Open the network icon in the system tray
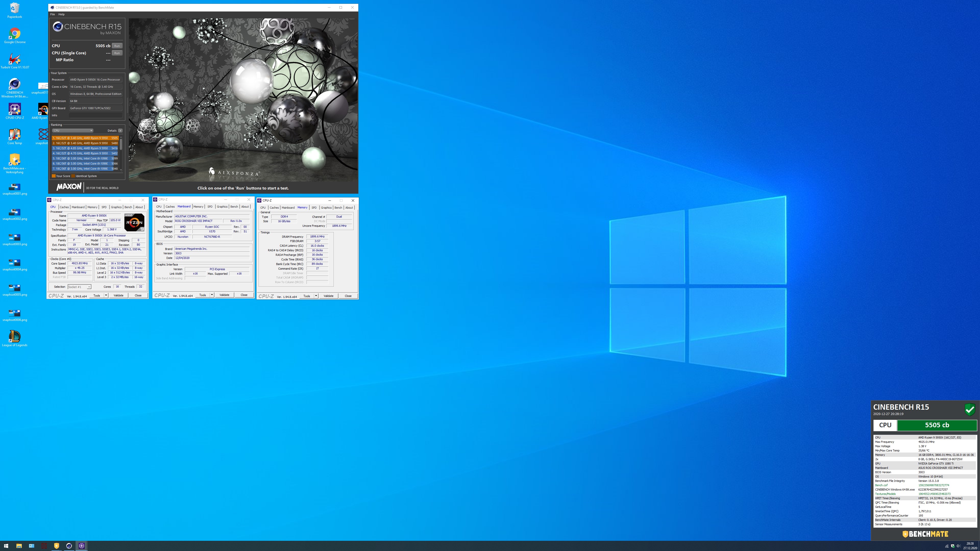 (947, 546)
